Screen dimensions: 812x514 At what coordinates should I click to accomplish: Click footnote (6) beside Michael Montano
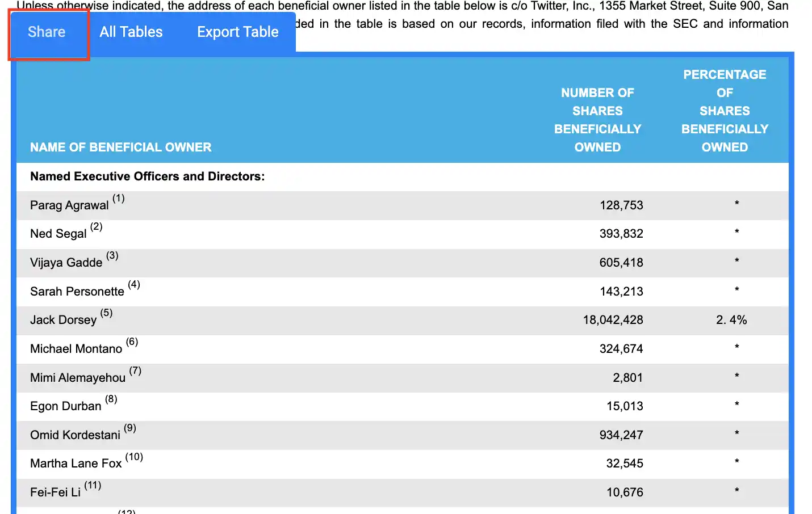[x=132, y=342]
